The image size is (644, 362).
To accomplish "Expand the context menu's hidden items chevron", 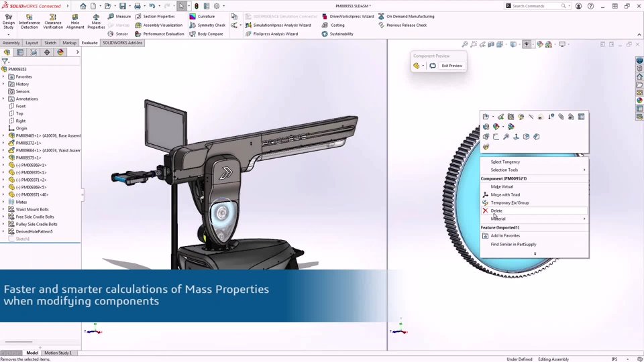I will [535, 253].
